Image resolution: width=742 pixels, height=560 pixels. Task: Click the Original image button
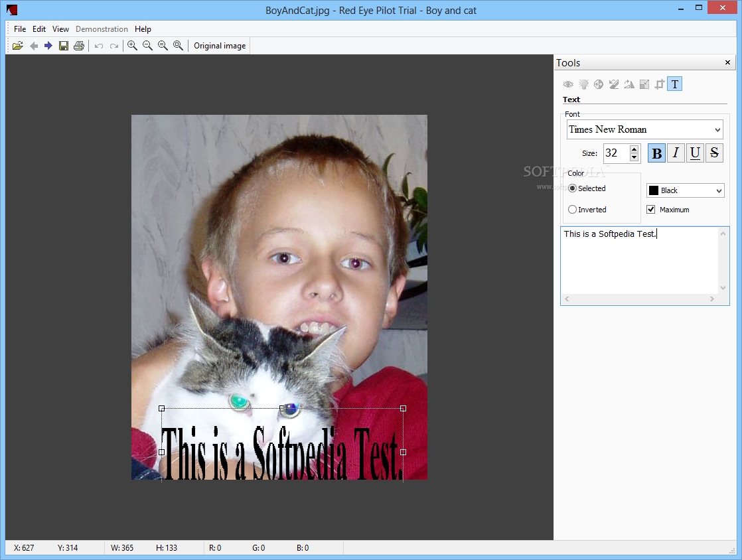220,46
